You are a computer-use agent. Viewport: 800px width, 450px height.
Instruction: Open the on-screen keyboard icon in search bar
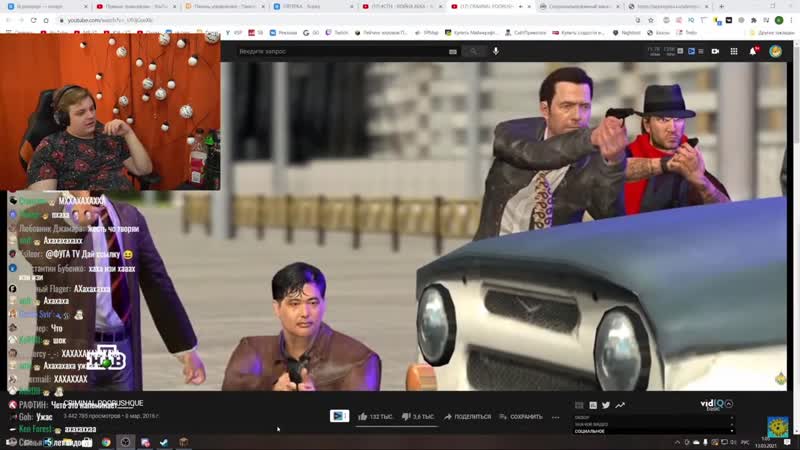point(453,52)
